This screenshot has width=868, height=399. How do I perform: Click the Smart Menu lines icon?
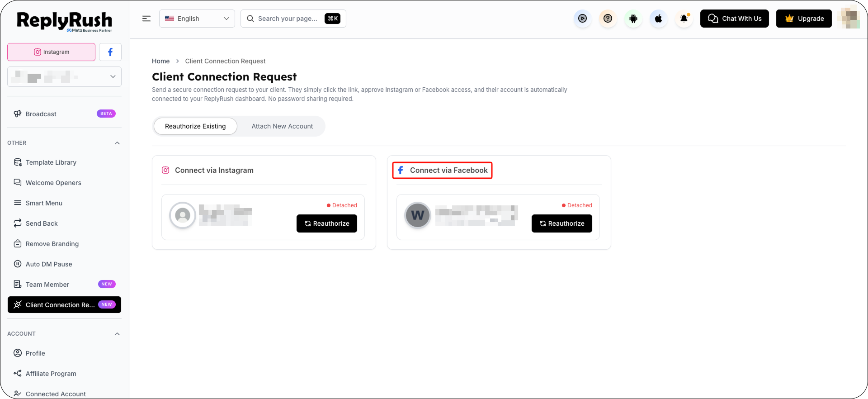[18, 203]
